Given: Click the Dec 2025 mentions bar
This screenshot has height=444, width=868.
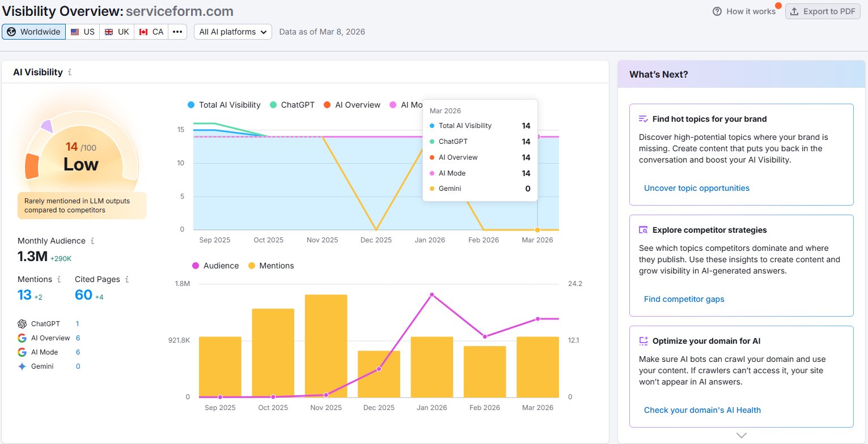Looking at the screenshot, I should coord(379,374).
